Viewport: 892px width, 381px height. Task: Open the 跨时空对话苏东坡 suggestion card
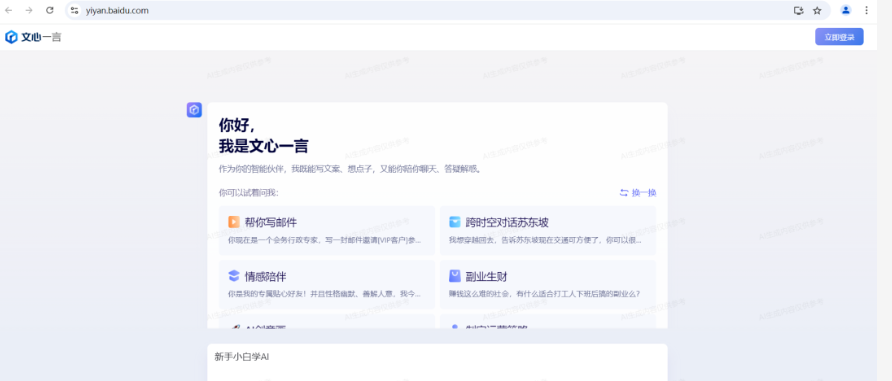click(x=548, y=230)
